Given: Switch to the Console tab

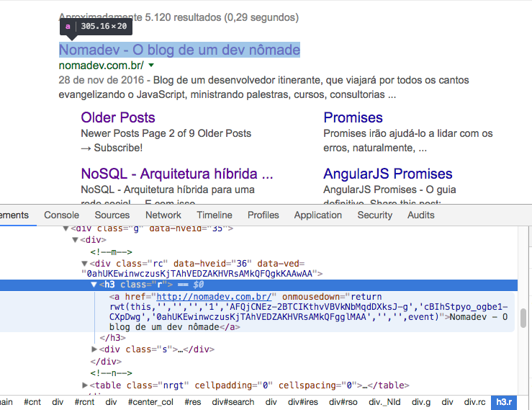Looking at the screenshot, I should tap(61, 215).
